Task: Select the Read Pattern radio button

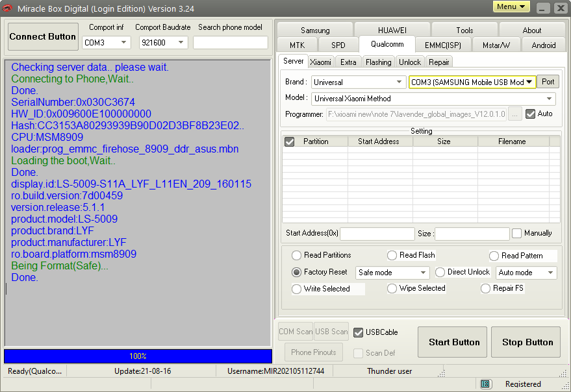Action: (494, 256)
